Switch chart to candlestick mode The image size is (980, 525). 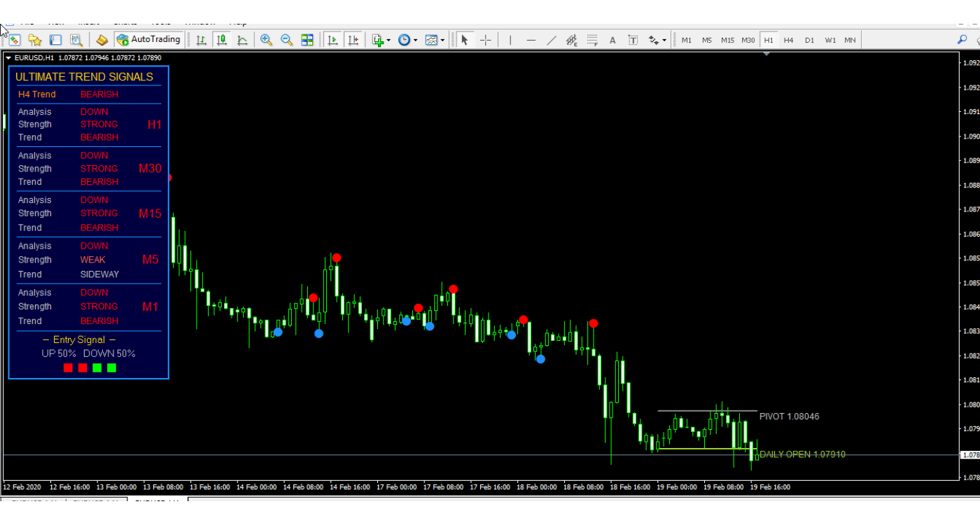point(222,40)
